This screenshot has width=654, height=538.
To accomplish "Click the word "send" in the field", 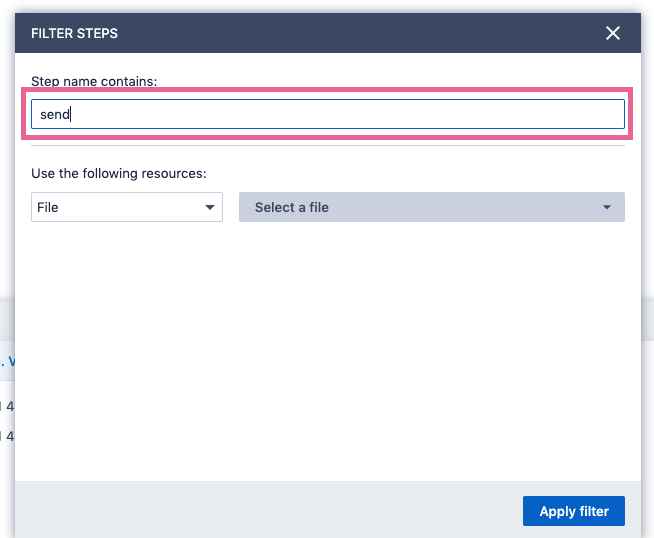I will 54,114.
